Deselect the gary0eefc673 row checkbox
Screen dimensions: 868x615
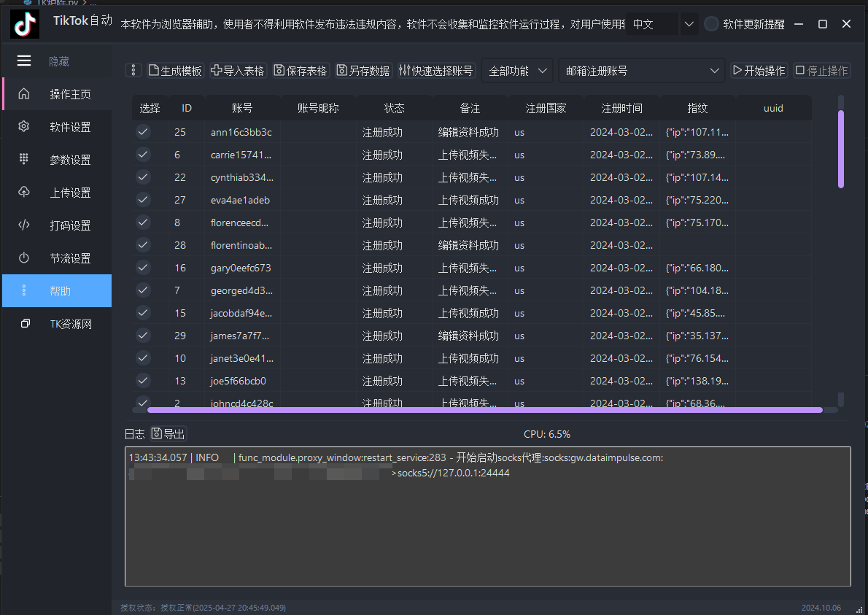143,268
